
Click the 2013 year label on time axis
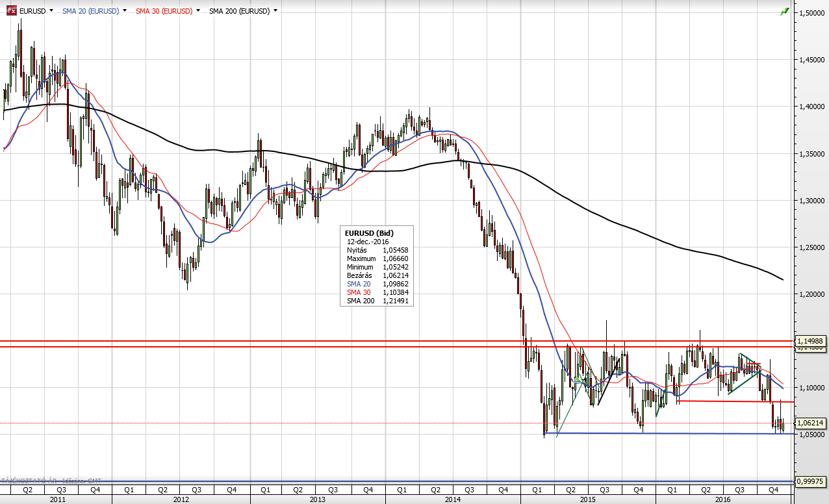[318, 499]
